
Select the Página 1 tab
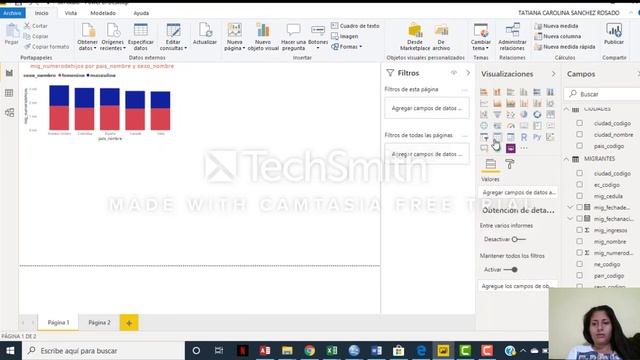[58, 322]
